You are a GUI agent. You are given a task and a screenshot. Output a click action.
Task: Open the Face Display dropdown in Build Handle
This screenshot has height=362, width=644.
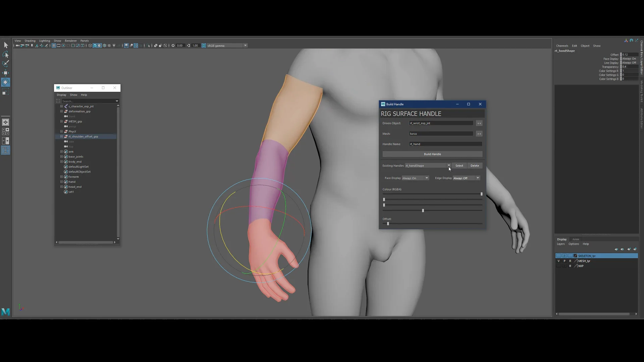coord(415,178)
